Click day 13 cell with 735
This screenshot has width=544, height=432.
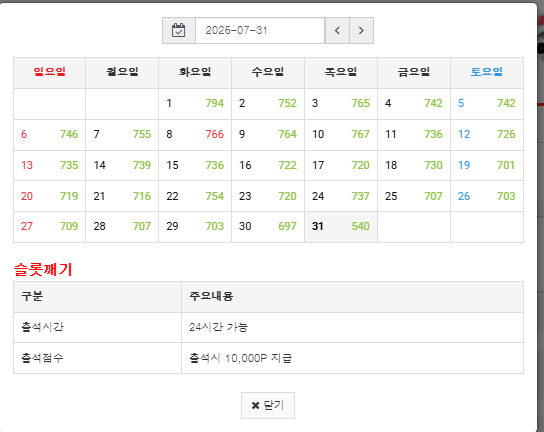point(50,166)
